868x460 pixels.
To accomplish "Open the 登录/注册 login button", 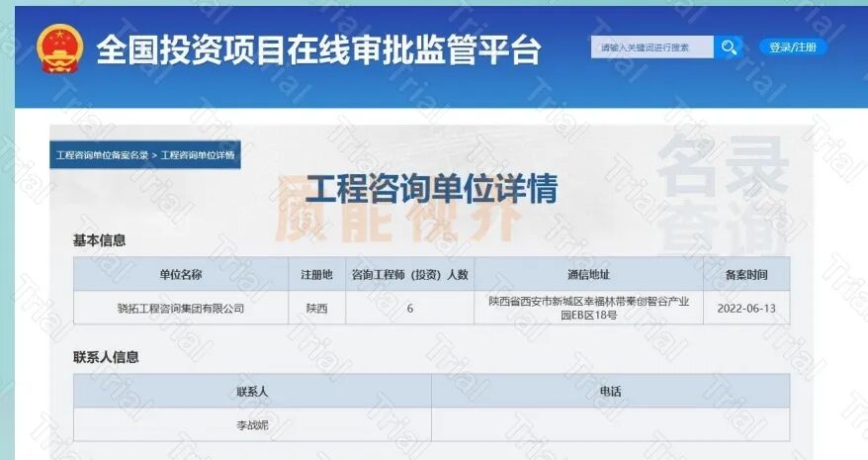I will 793,47.
